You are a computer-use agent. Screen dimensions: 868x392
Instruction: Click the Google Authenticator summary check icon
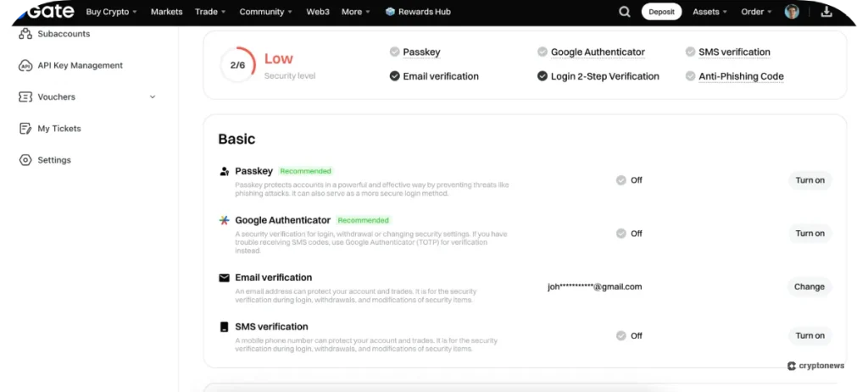542,52
